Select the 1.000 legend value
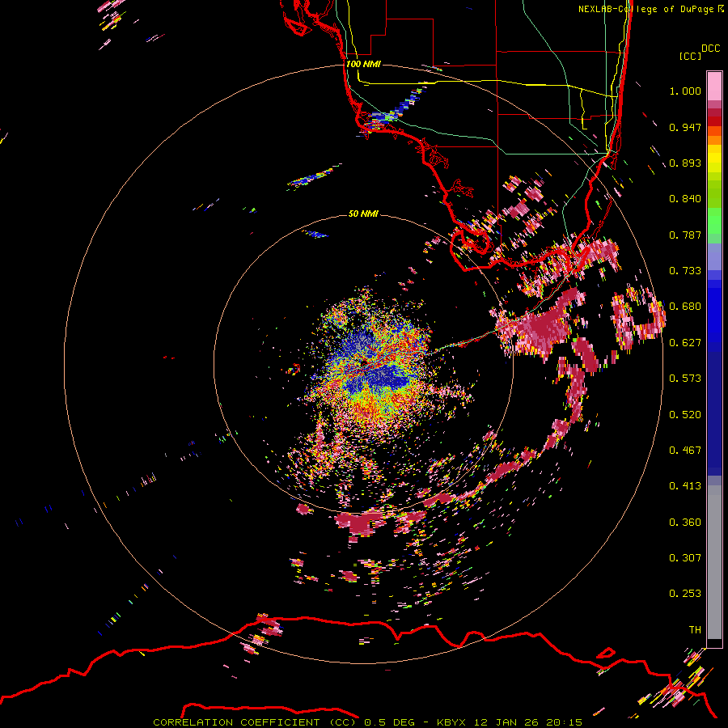The width and height of the screenshot is (728, 728). pos(685,91)
